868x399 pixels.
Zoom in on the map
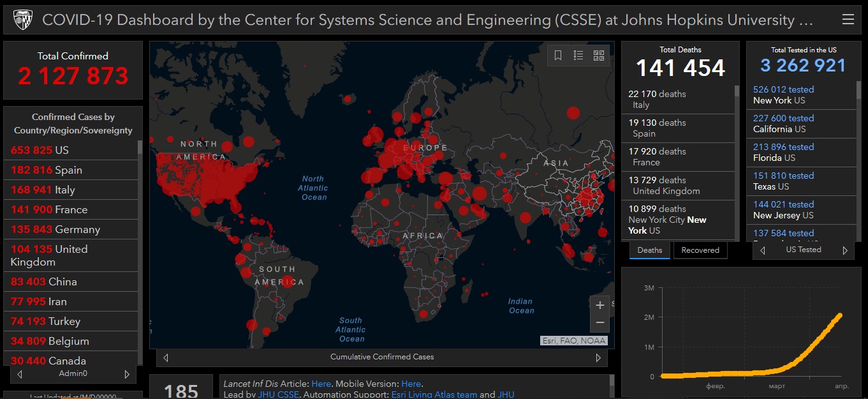coord(600,305)
